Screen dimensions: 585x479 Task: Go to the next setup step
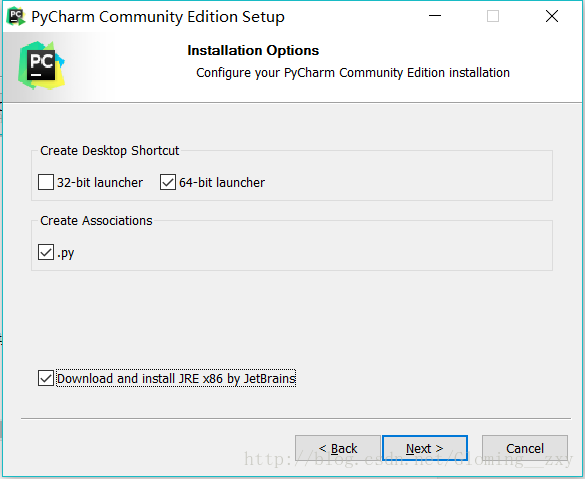[425, 448]
